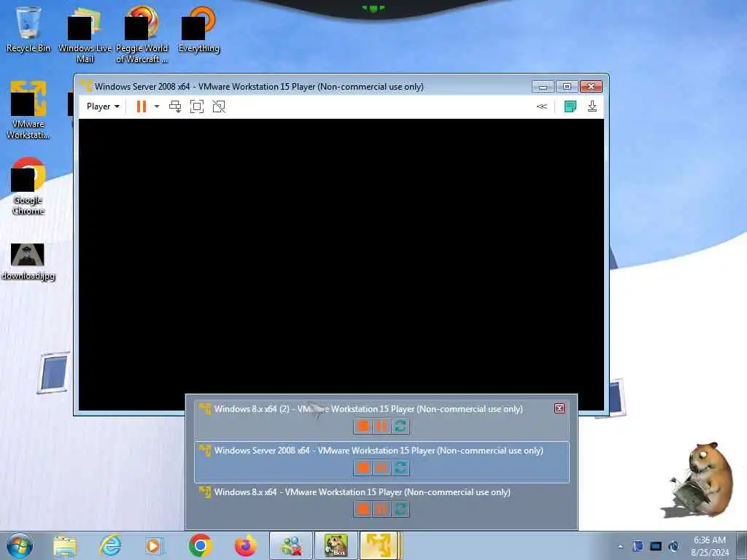Open the Windows Start menu orb
The width and height of the screenshot is (747, 560).
pyautogui.click(x=20, y=545)
